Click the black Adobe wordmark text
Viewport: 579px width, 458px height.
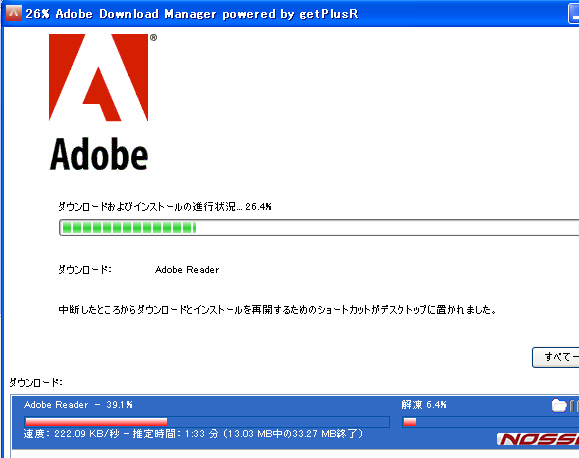99,154
